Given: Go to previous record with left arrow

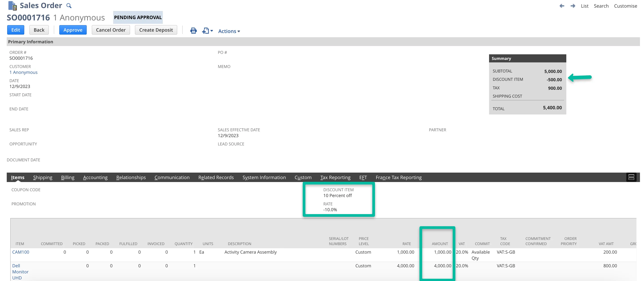Looking at the screenshot, I should (x=562, y=6).
